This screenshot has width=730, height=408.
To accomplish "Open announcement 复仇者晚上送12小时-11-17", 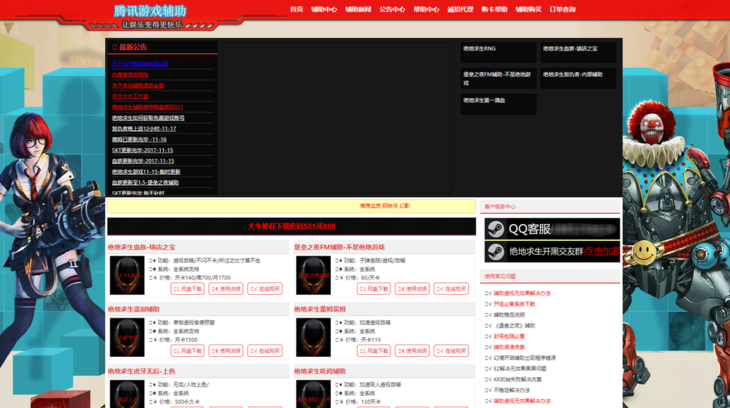I will [x=144, y=129].
